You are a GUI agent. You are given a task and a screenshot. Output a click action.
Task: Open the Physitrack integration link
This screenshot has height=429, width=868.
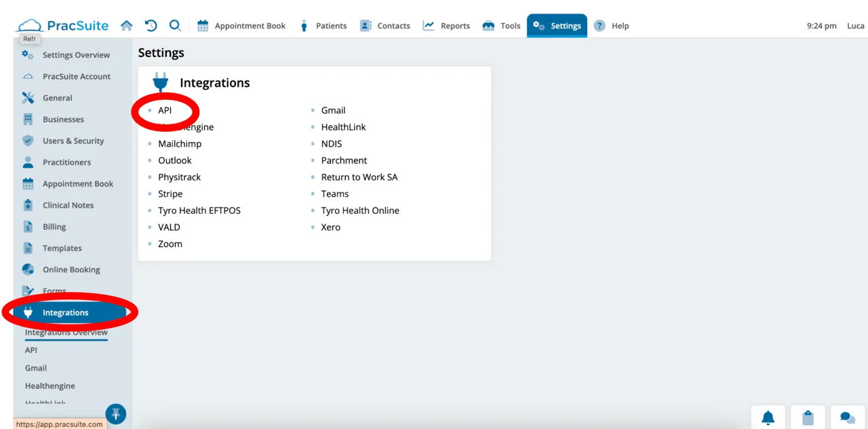pyautogui.click(x=180, y=177)
